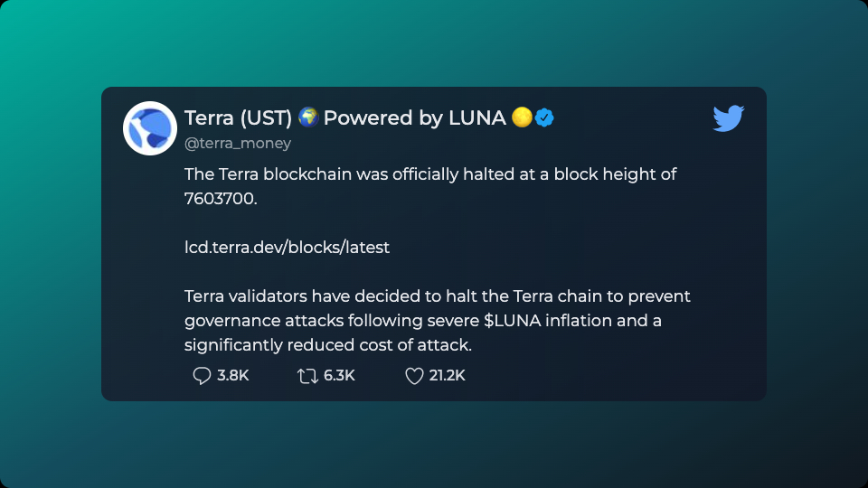868x488 pixels.
Task: Click the blue verified checkmark badge
Action: (544, 117)
